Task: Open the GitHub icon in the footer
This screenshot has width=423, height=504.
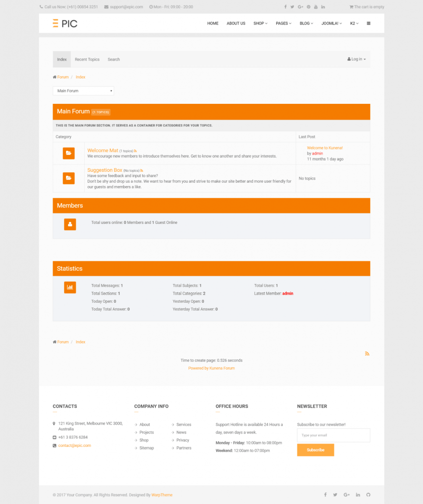Action: 368,495
